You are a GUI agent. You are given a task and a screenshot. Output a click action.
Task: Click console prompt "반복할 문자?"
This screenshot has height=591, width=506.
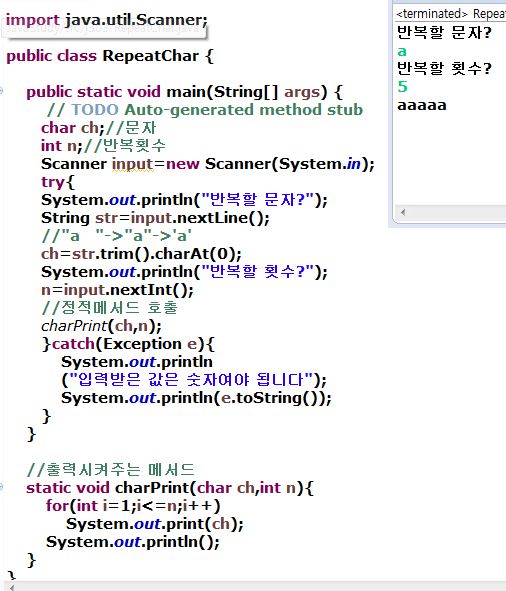(x=444, y=32)
